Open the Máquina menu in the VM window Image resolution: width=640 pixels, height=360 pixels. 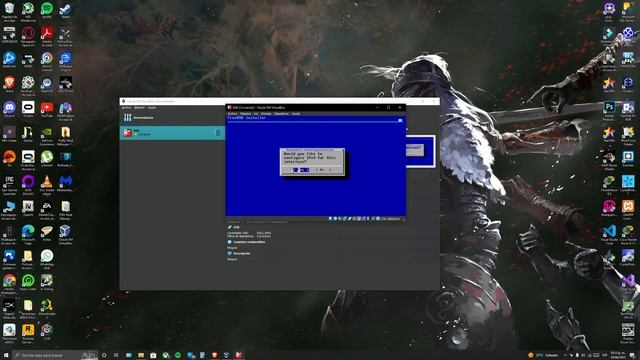pyautogui.click(x=245, y=114)
